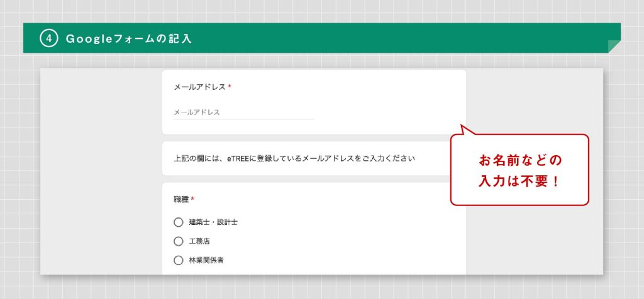Click the folded corner of green banner

tap(614, 46)
